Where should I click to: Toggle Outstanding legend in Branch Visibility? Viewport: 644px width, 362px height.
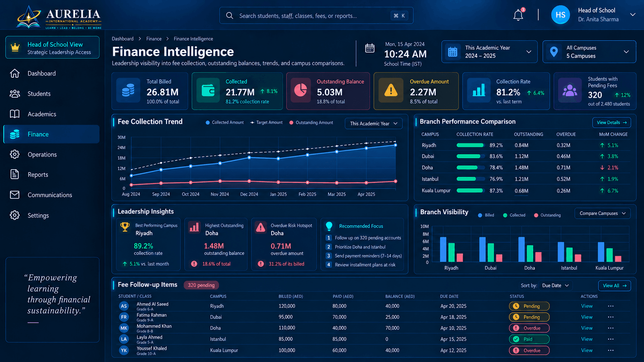pos(547,215)
